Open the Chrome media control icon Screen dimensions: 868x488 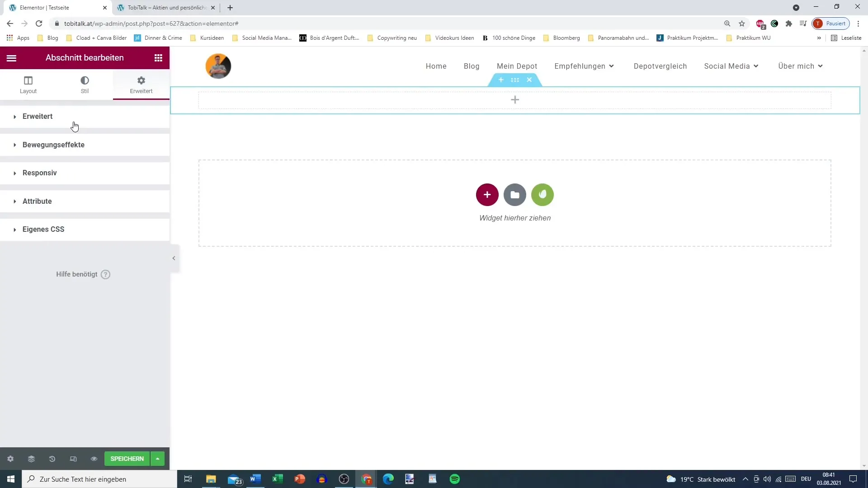(803, 23)
